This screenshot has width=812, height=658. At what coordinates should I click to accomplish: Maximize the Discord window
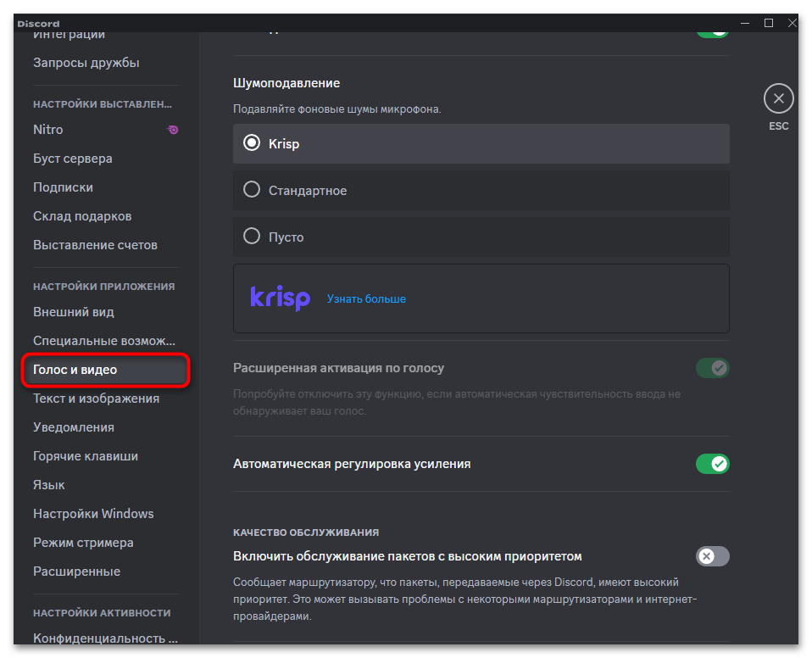pos(769,23)
